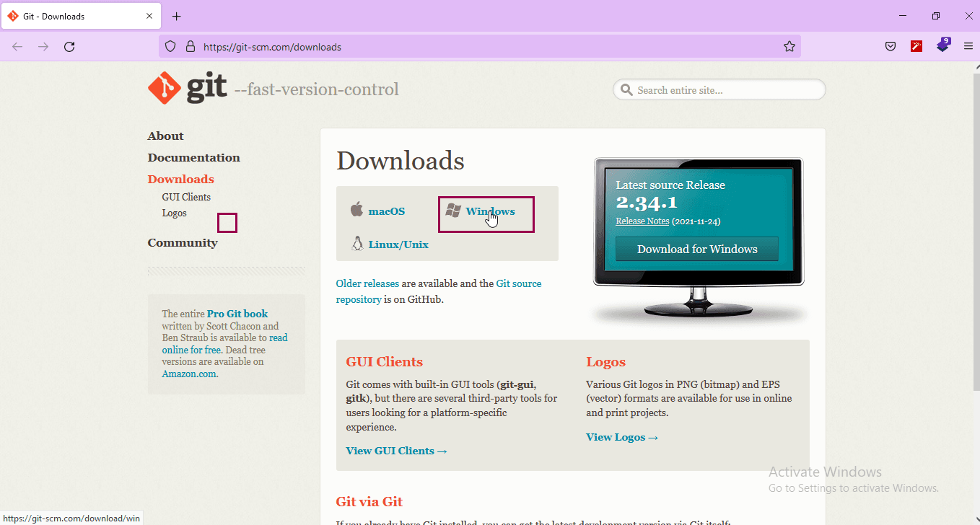Click the Downloads page heading
980x525 pixels.
pos(401,161)
